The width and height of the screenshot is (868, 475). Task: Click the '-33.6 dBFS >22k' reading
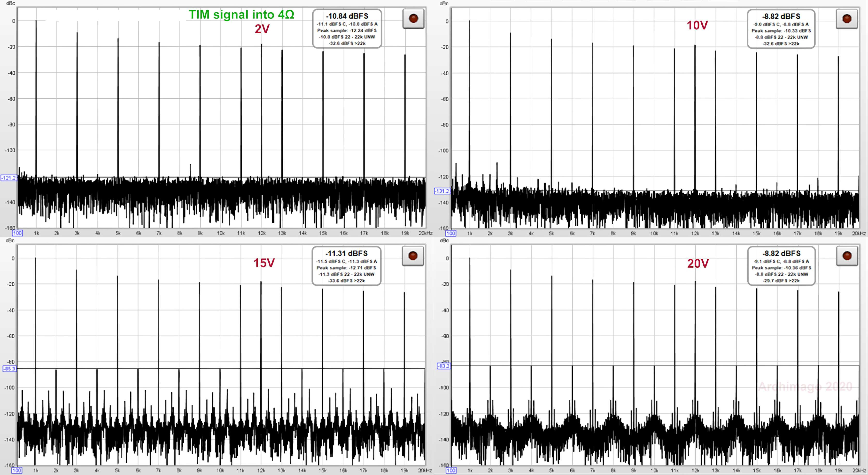click(346, 280)
